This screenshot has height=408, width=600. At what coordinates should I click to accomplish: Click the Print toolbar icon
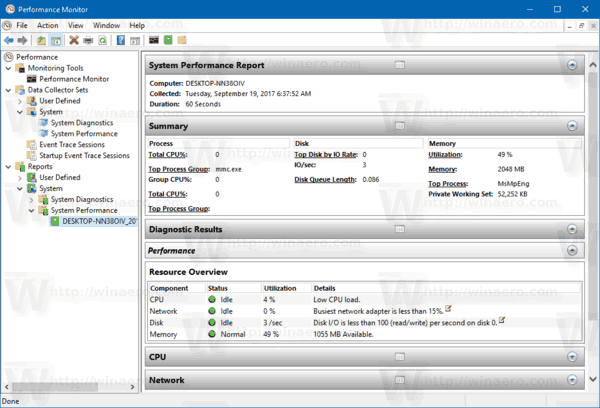click(88, 40)
